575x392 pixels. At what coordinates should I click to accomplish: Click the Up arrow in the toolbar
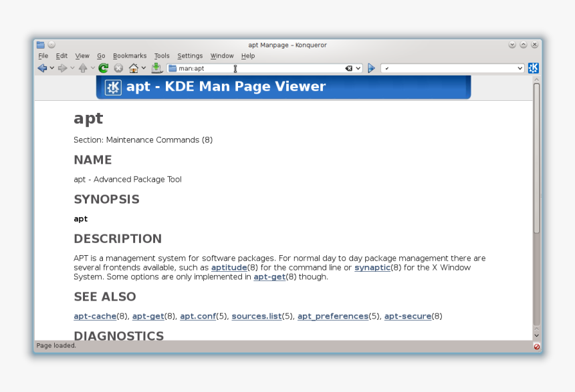[x=83, y=68]
